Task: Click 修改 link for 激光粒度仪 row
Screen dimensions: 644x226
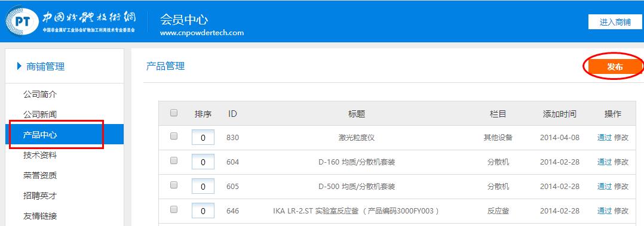Action: click(621, 138)
